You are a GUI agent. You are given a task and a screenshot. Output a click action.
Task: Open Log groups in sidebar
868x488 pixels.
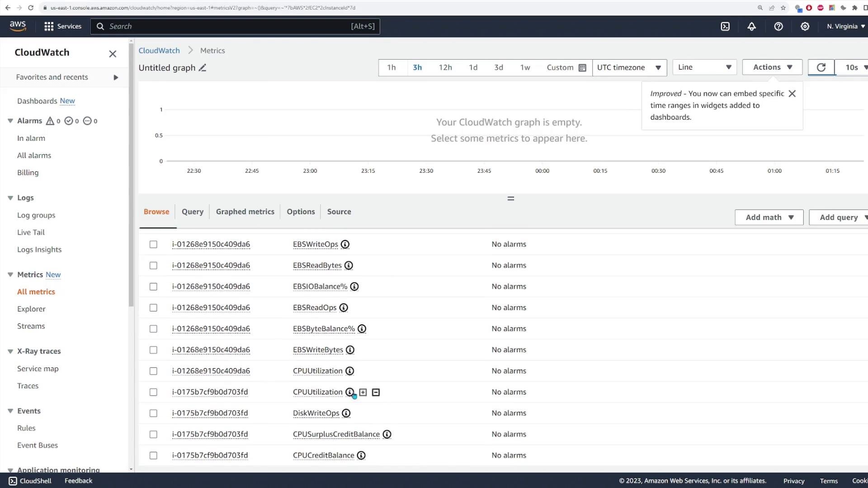point(36,215)
